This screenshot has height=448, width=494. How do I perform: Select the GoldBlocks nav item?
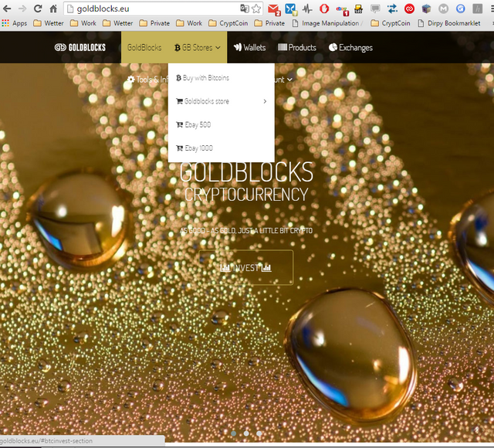pos(144,48)
